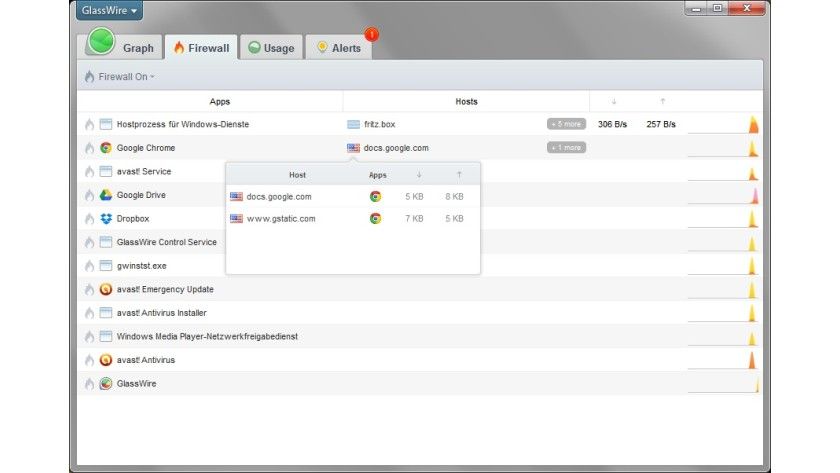
Task: Click the Windows Media Player-Netzwerkfreigabedienst icon
Action: point(106,336)
